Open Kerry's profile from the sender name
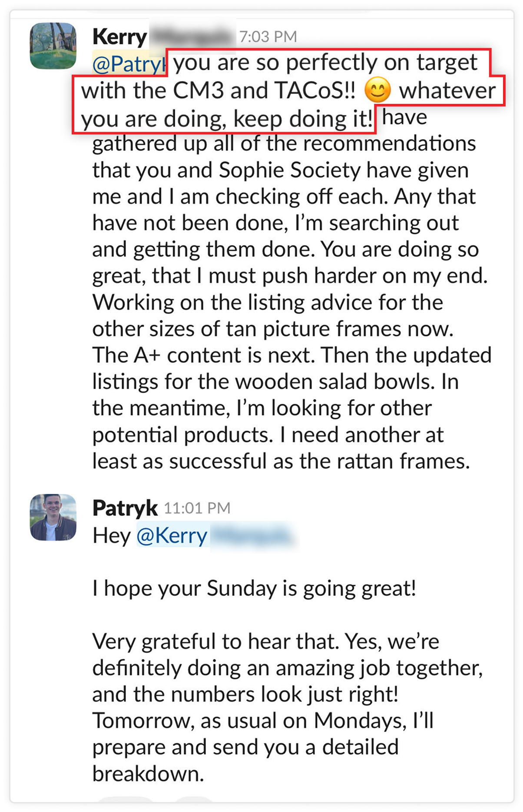Image resolution: width=523 pixels, height=812 pixels. (x=119, y=37)
